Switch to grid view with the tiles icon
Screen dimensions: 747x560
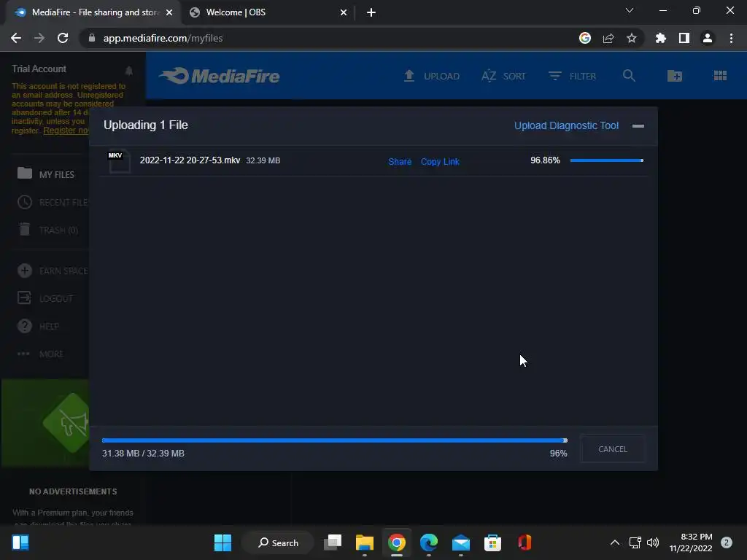(720, 75)
